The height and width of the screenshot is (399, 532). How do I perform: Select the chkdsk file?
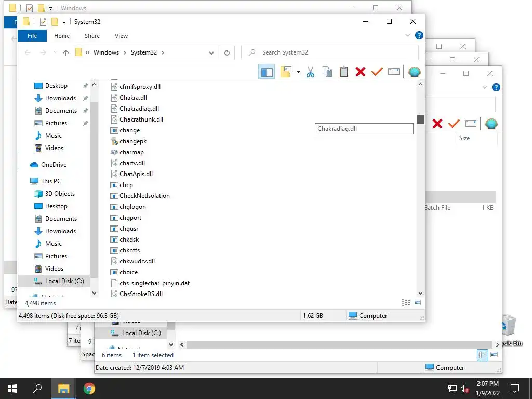click(x=129, y=240)
